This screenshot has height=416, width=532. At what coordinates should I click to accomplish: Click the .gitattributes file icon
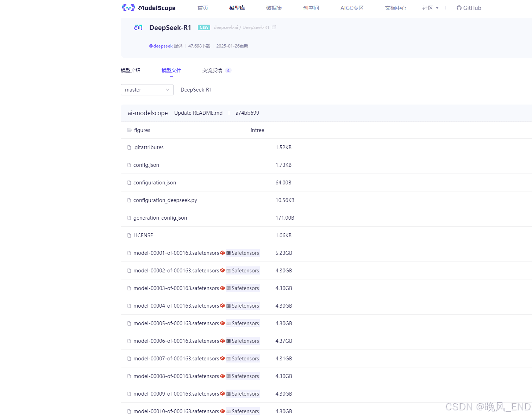(x=129, y=147)
